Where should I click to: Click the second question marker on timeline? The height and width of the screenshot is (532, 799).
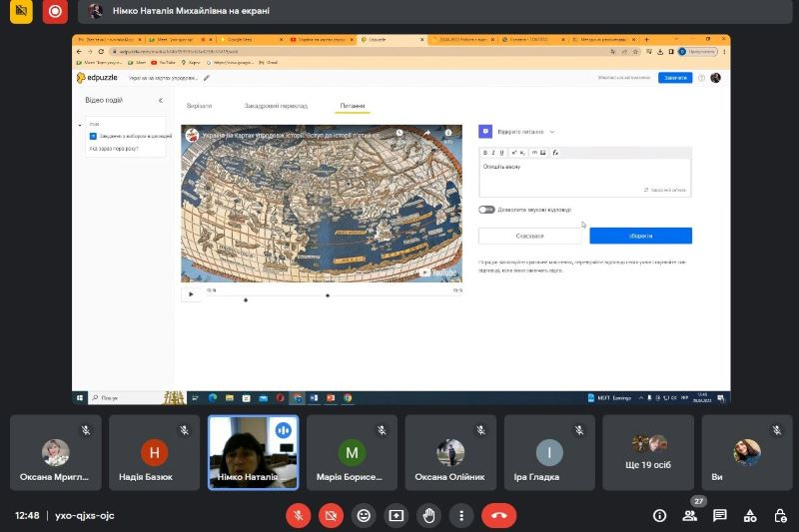328,295
